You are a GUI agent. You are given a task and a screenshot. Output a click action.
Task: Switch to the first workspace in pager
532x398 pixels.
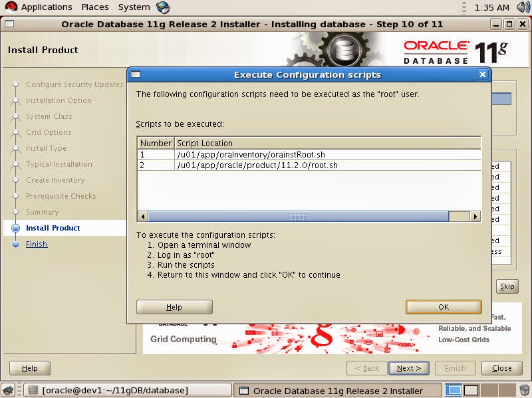click(x=454, y=391)
